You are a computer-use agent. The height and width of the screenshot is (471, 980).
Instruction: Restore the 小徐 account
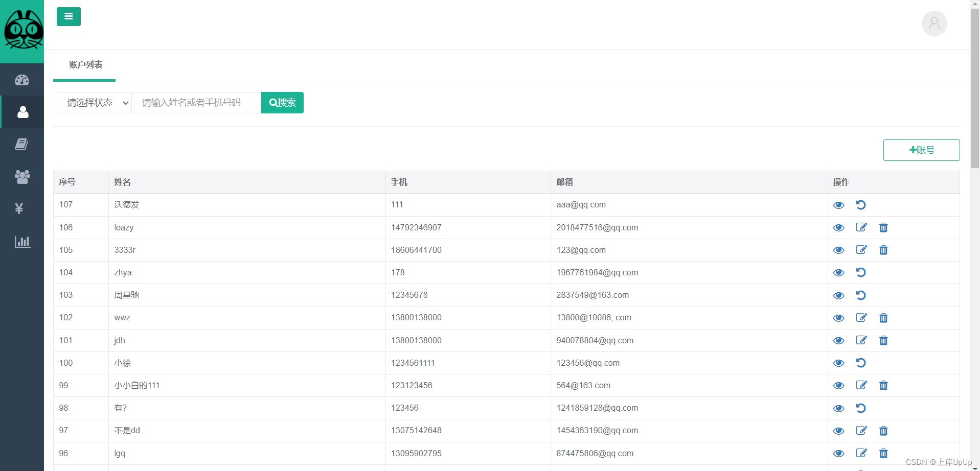(x=861, y=363)
